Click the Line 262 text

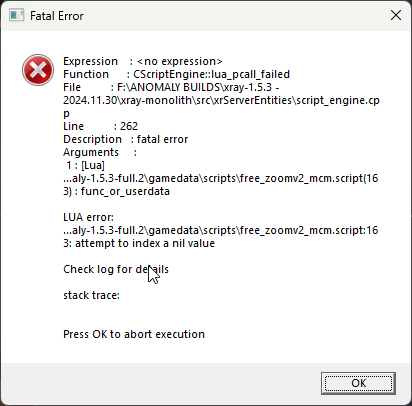[x=100, y=126]
